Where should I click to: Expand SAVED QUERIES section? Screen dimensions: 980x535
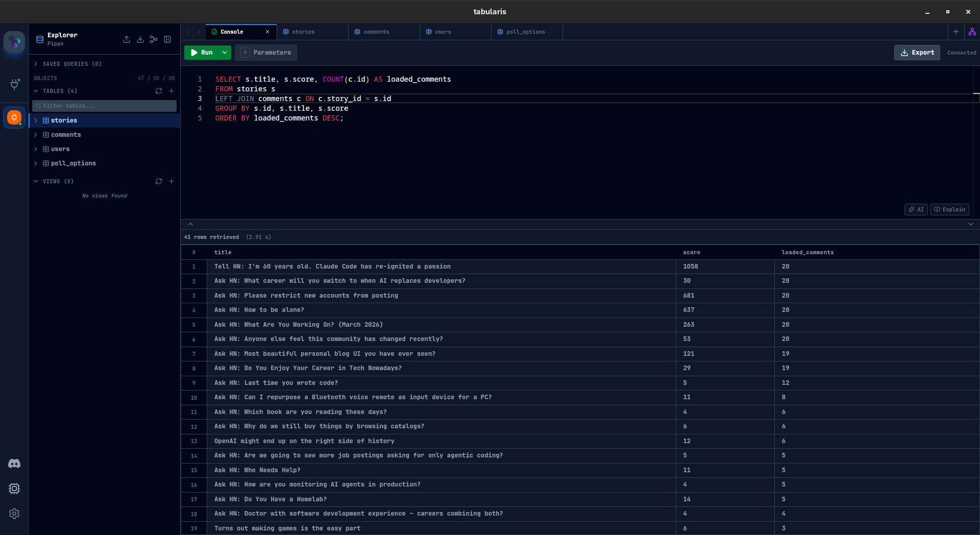pyautogui.click(x=36, y=64)
